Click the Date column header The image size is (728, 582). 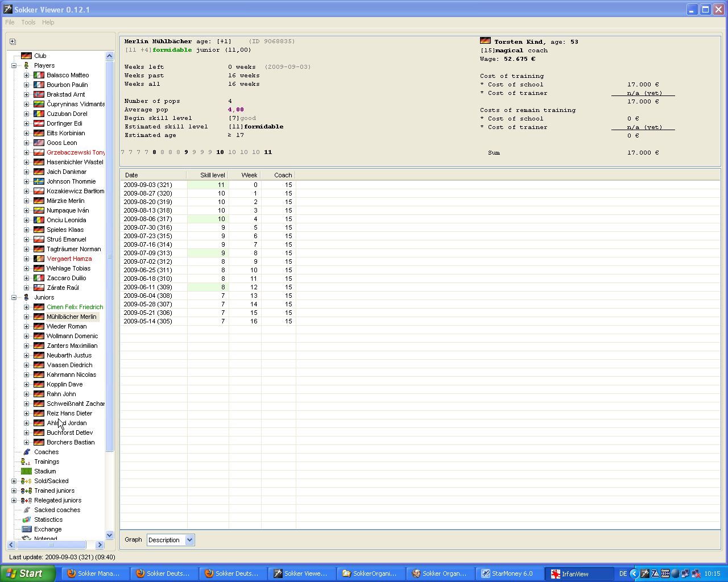(152, 175)
